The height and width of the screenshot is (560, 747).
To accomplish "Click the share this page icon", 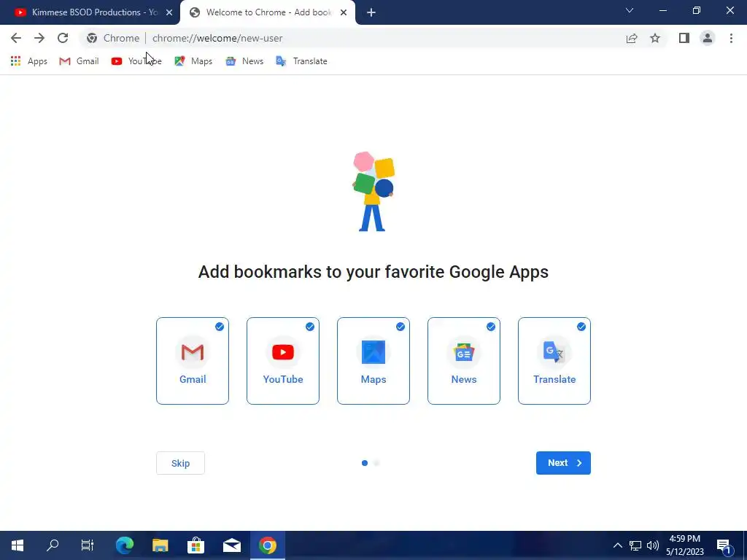I will click(x=632, y=38).
